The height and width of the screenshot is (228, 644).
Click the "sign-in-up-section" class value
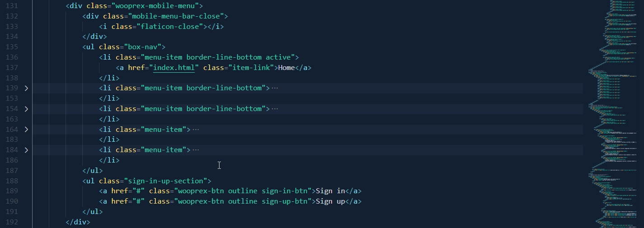coord(168,181)
